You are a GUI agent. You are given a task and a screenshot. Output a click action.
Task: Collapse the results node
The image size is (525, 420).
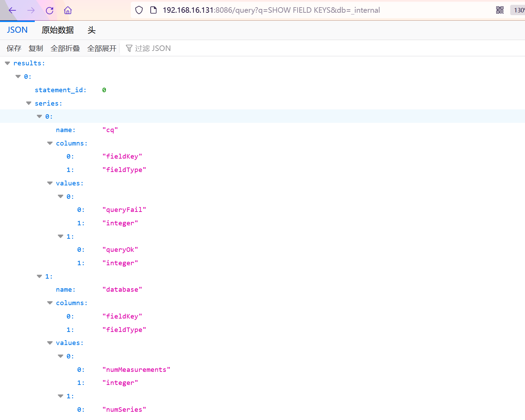tap(7, 63)
